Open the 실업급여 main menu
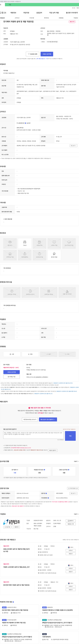Viewport: 79px width, 644px height. [x=39, y=13]
